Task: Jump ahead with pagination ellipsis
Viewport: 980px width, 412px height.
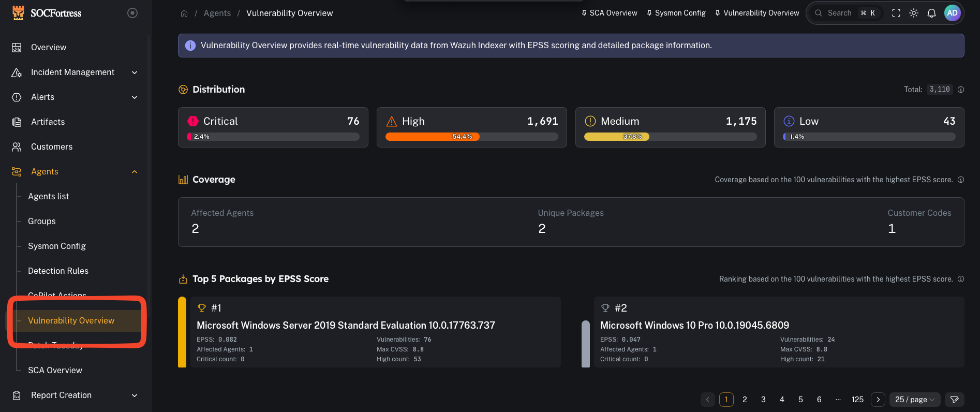Action: (838, 400)
